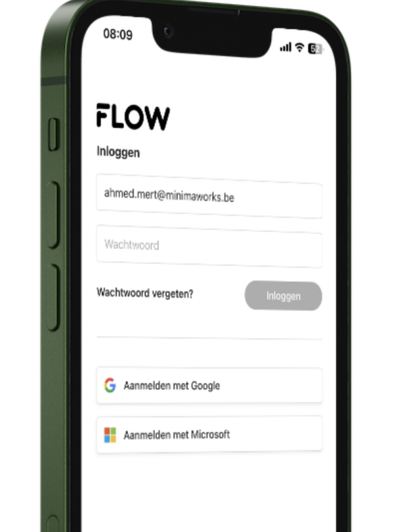This screenshot has width=399, height=532.
Task: Open the Wachtwoord vergeten? link
Action: click(x=144, y=293)
